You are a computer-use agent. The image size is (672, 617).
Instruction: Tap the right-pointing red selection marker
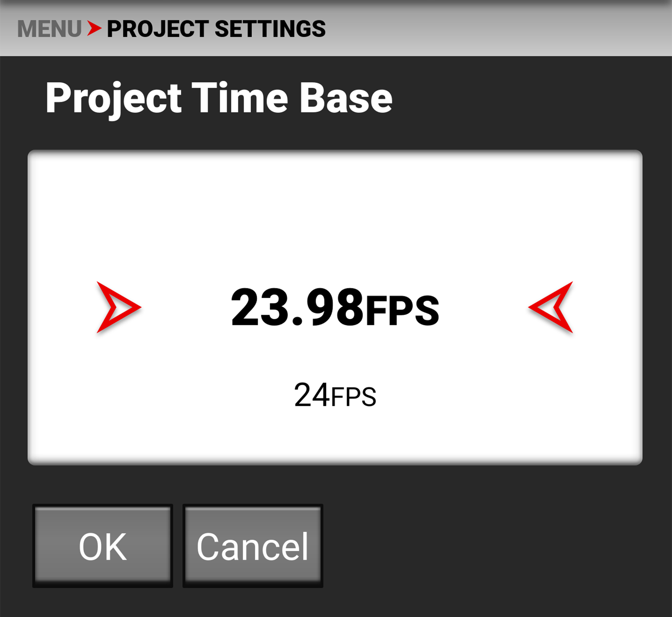119,307
